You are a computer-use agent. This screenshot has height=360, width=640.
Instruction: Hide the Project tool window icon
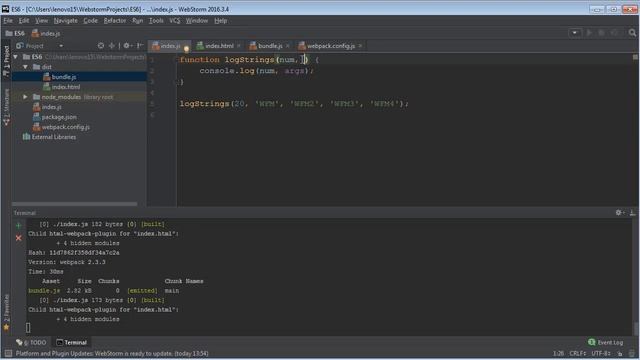pyautogui.click(x=140, y=46)
